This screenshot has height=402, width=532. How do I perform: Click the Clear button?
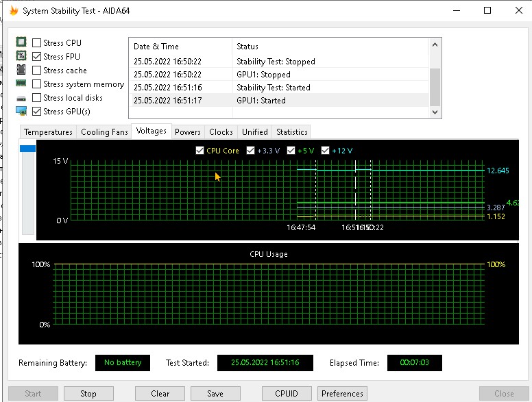160,394
